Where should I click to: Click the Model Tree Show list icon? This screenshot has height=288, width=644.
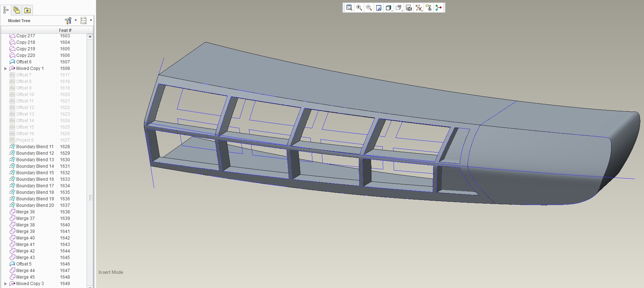point(83,21)
